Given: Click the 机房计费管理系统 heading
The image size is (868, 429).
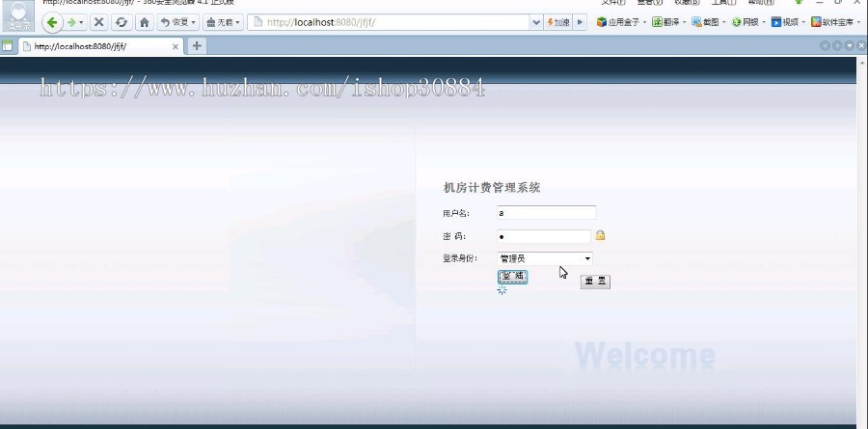Looking at the screenshot, I should point(492,188).
